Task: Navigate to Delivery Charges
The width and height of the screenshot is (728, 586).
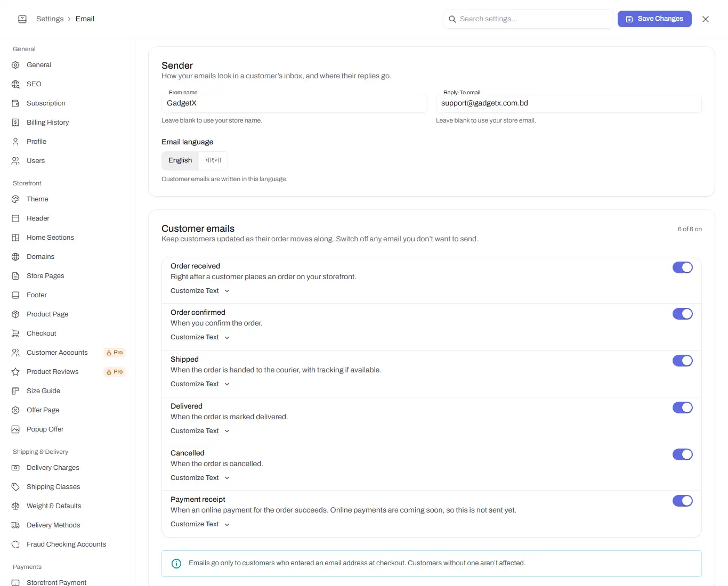Action: point(68,468)
